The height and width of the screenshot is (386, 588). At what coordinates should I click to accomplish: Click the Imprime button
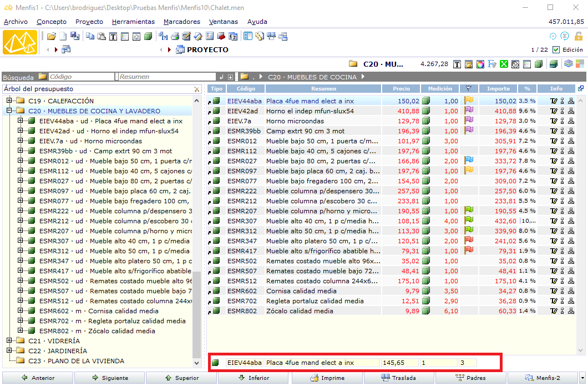[x=327, y=378]
